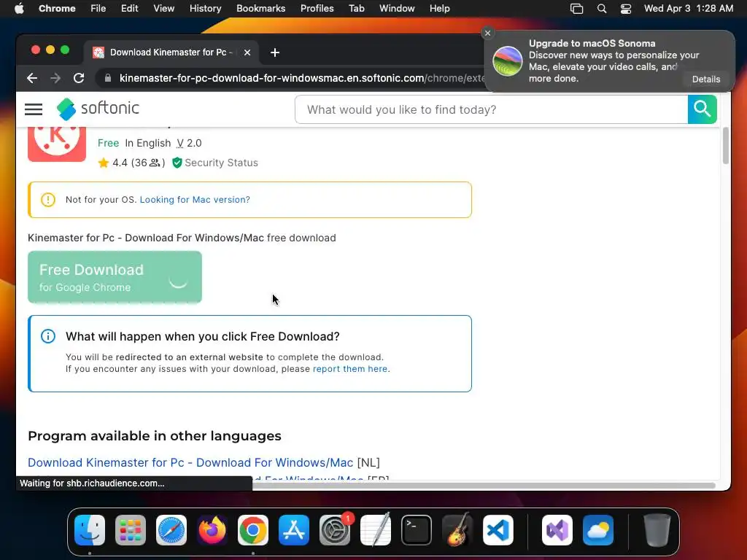Screen dimensions: 747x560
Task: Click the report them here link
Action: (x=350, y=368)
